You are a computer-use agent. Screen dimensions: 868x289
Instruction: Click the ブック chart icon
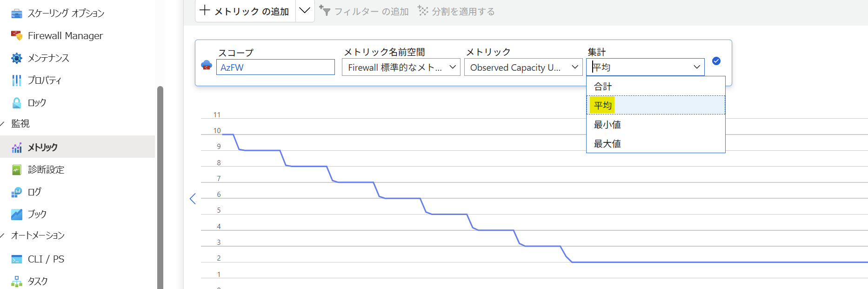tap(17, 215)
